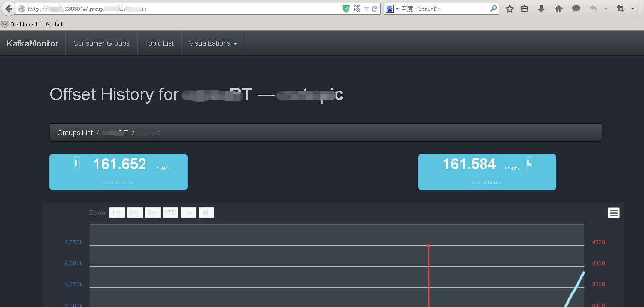Click the 3500 right axis label

[598, 284]
